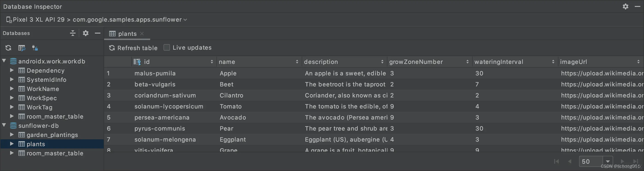Open Database Inspector settings gear at top right
This screenshot has height=171, width=644.
pos(625,6)
